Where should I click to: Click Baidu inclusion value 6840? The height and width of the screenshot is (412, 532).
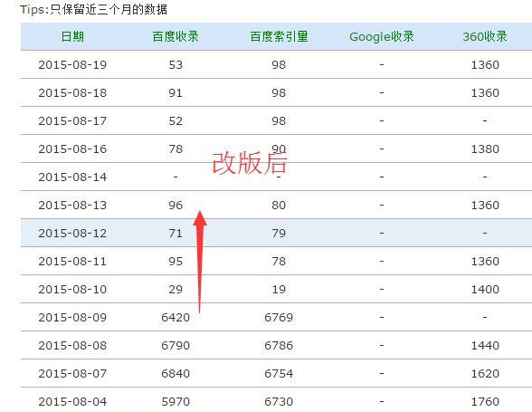tap(176, 373)
